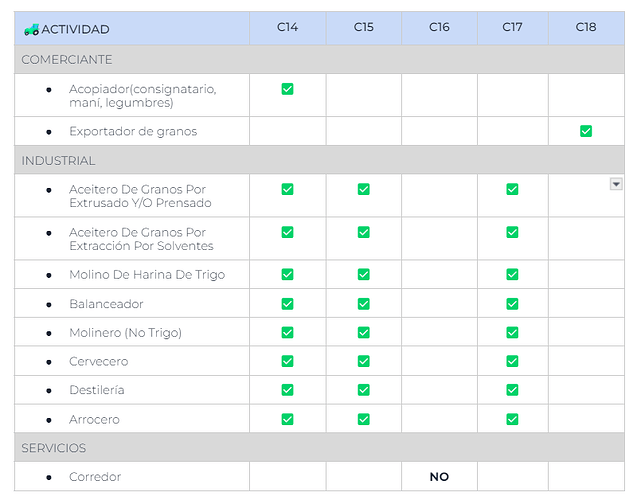Screen dimensions: 636x500
Task: Select the COMERCIANTE section row
Action: tap(67, 60)
